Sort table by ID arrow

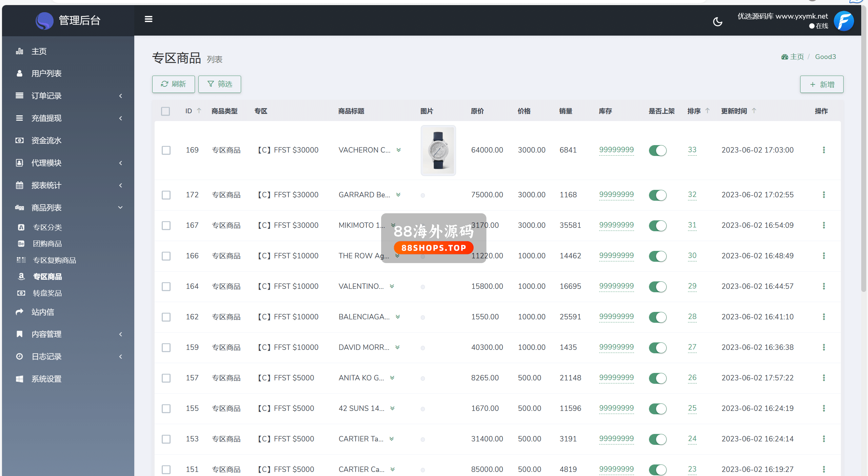click(x=199, y=111)
